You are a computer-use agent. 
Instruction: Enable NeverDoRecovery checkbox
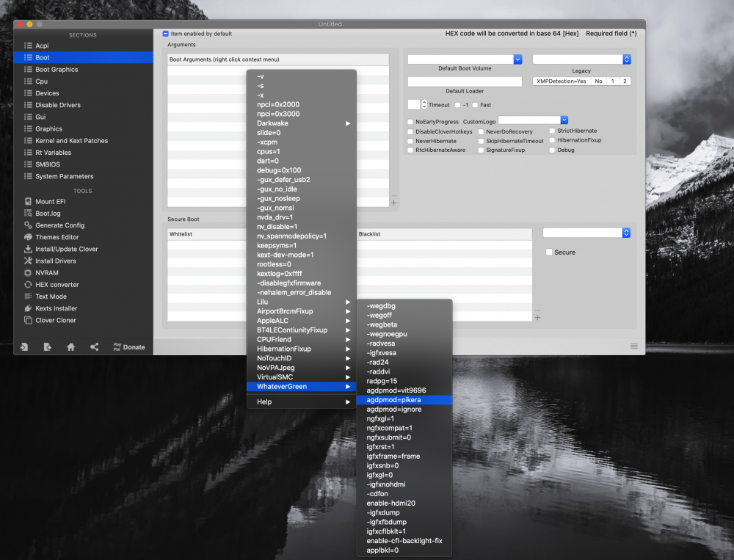[x=481, y=131]
